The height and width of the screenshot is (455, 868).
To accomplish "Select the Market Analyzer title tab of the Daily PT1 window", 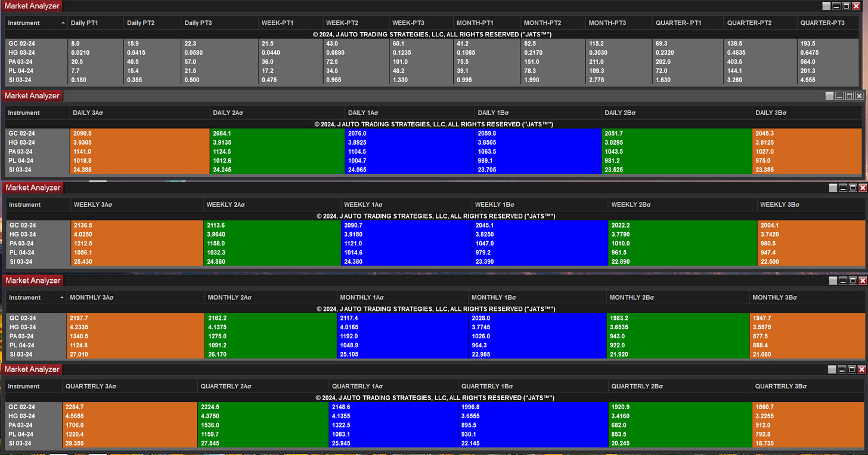I will click(x=32, y=6).
